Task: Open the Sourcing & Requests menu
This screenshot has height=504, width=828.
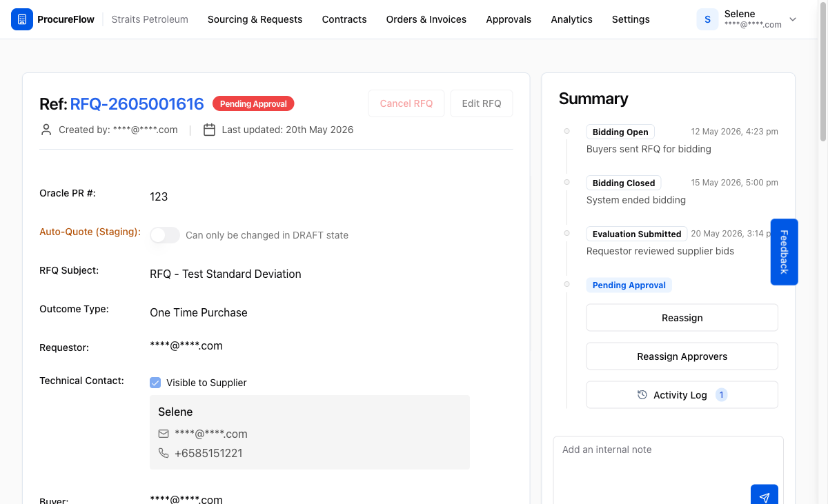Action: pos(255,19)
